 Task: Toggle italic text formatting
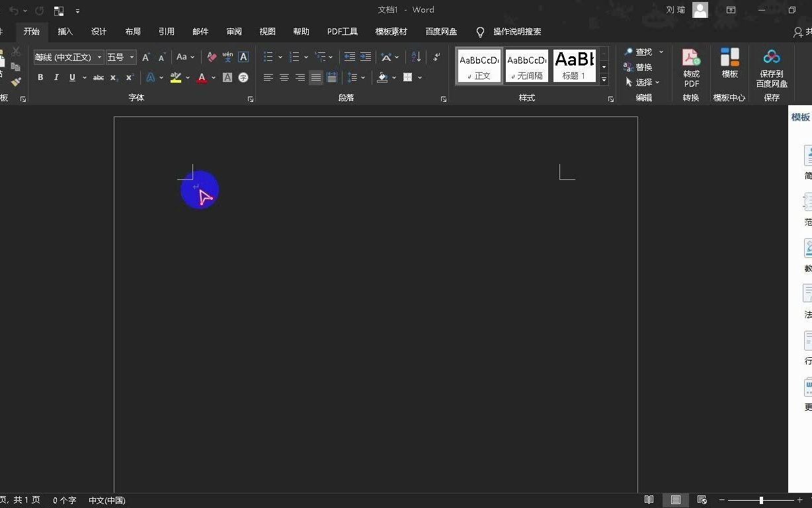tap(56, 77)
